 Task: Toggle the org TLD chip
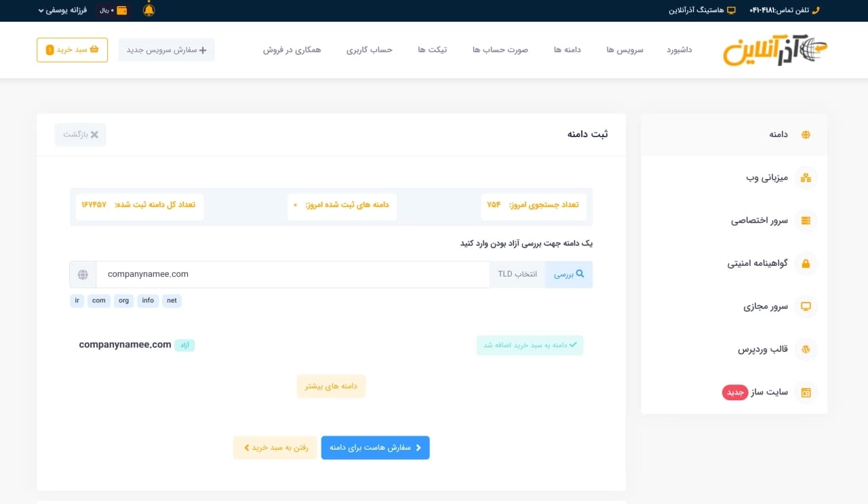tap(123, 301)
